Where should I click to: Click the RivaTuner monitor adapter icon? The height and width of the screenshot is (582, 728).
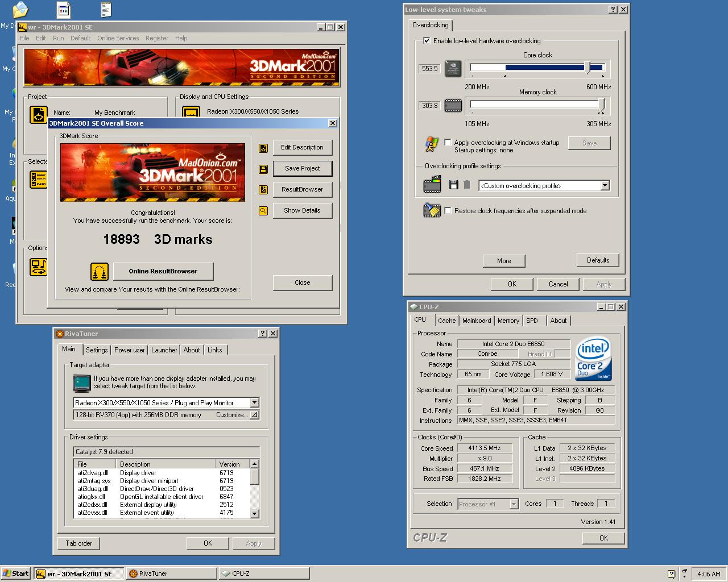click(x=82, y=384)
